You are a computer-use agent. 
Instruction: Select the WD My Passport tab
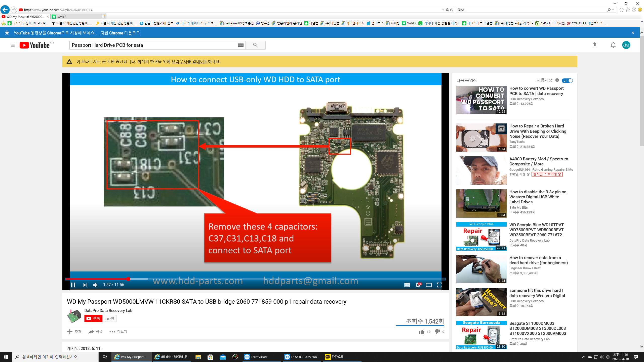click(25, 17)
